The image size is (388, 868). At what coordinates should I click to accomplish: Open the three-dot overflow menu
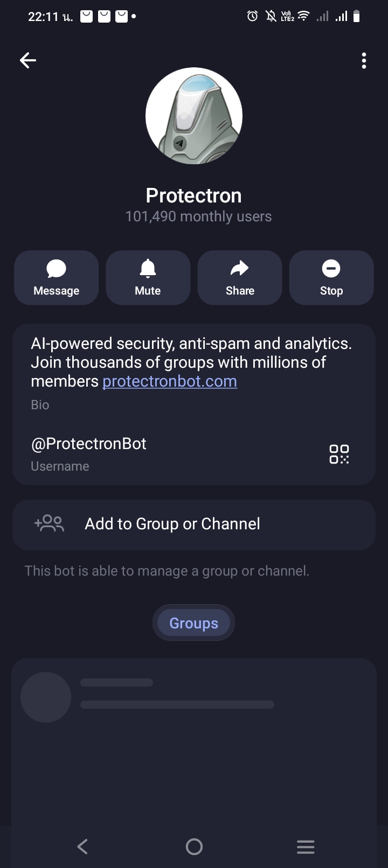(x=364, y=61)
